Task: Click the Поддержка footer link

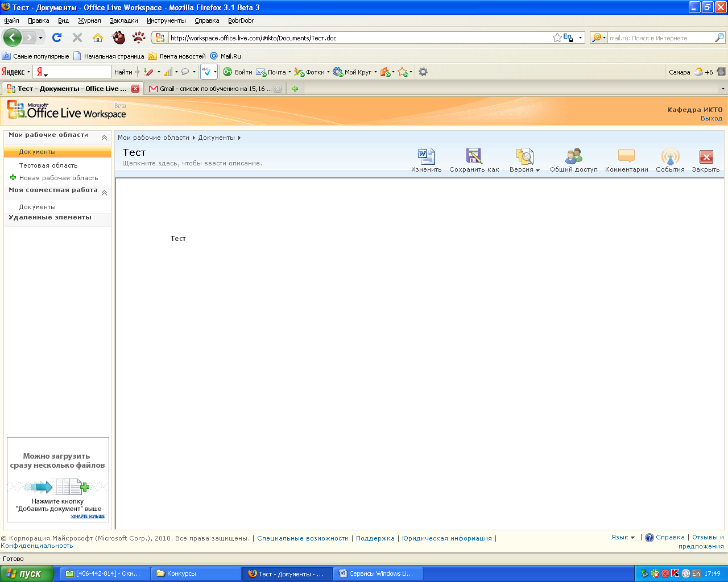Action: pos(375,538)
